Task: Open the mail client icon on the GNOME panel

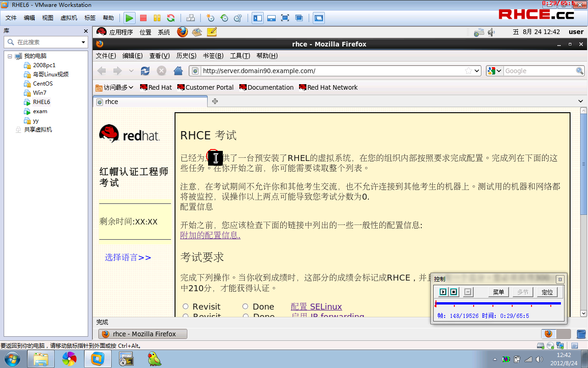Action: coord(197,32)
